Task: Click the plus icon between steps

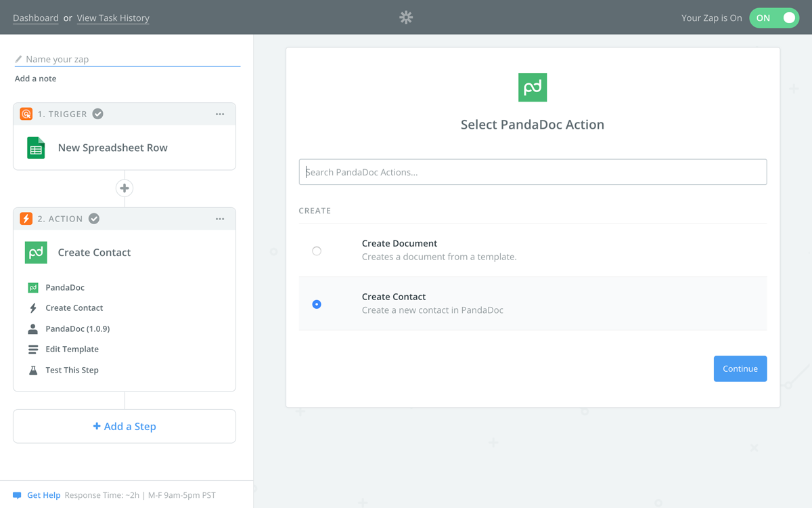Action: point(125,188)
